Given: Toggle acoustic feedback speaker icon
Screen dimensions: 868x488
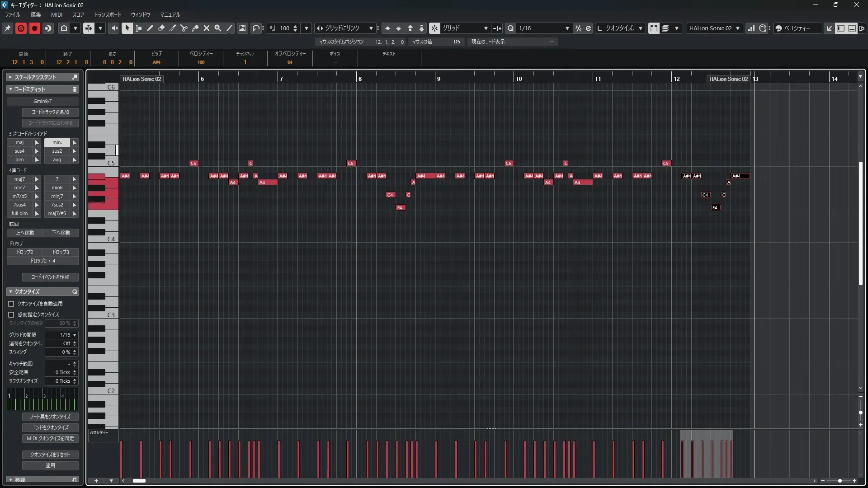Looking at the screenshot, I should pyautogui.click(x=113, y=28).
